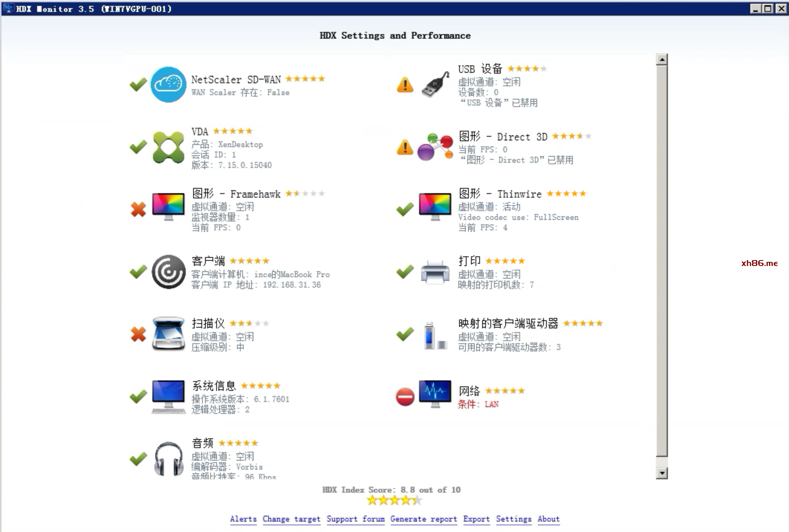The height and width of the screenshot is (532, 789).
Task: Click the red stop status icon beside 网络
Action: (405, 397)
